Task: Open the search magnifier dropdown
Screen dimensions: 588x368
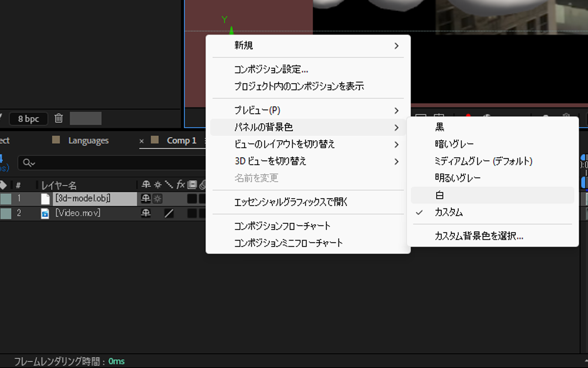Action: [29, 163]
